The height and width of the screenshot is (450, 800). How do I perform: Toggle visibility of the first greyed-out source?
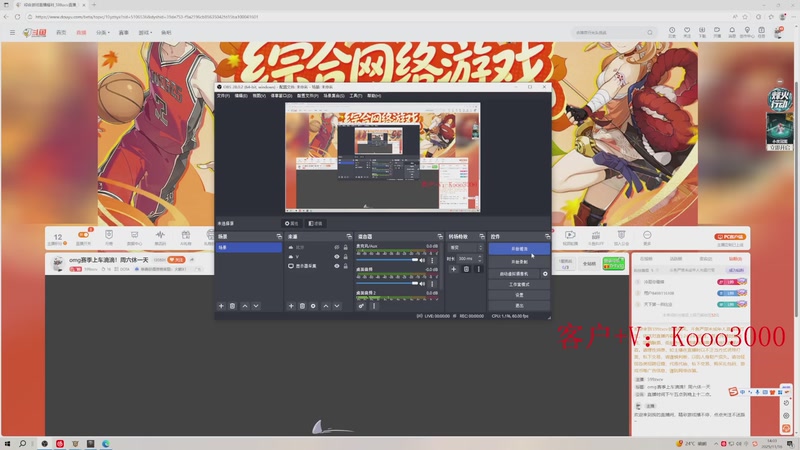coord(337,247)
